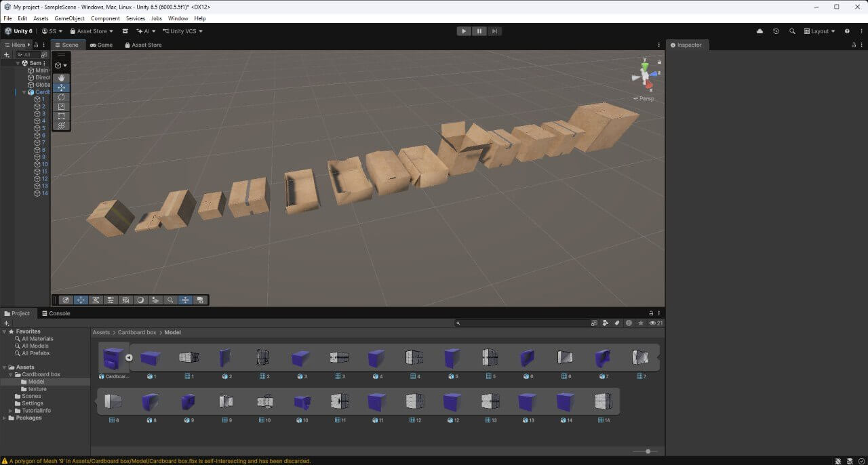Click the Play button
This screenshot has width=868, height=465.
(464, 31)
